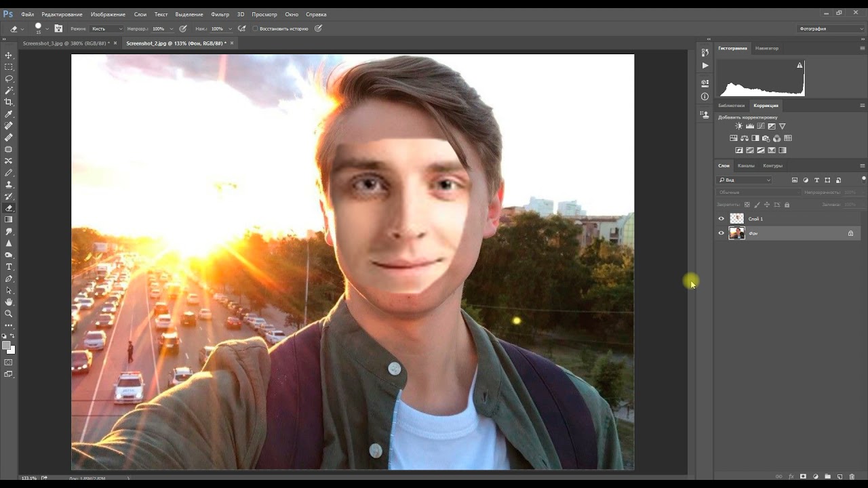Open the Навигатор panel tab

tap(767, 48)
